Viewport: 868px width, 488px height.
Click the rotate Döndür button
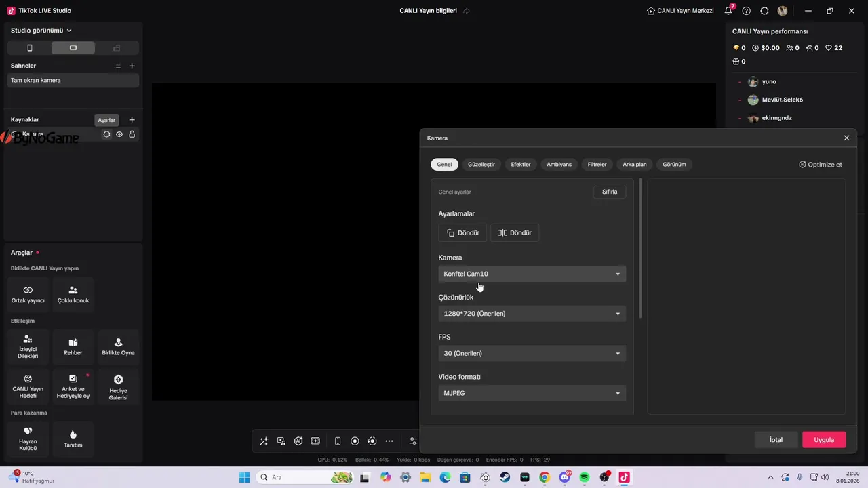pos(462,232)
